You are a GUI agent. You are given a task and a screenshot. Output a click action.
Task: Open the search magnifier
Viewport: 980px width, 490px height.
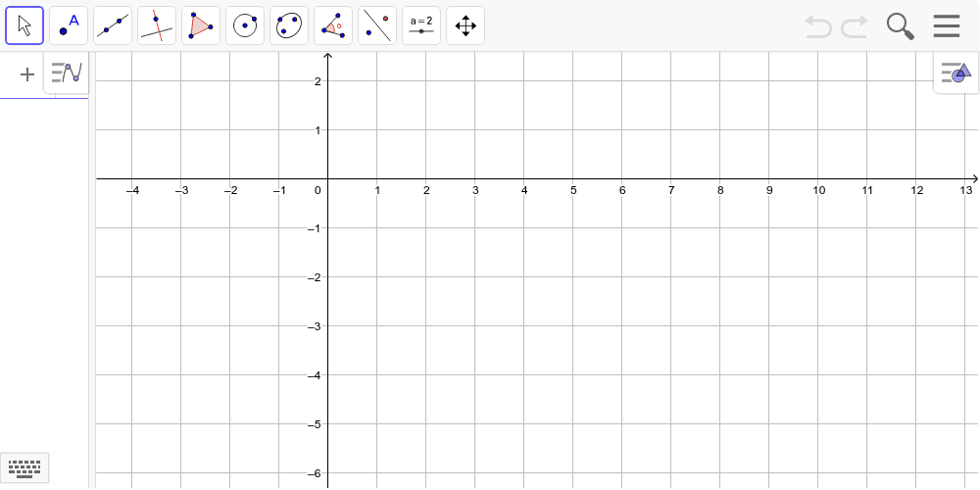click(900, 26)
